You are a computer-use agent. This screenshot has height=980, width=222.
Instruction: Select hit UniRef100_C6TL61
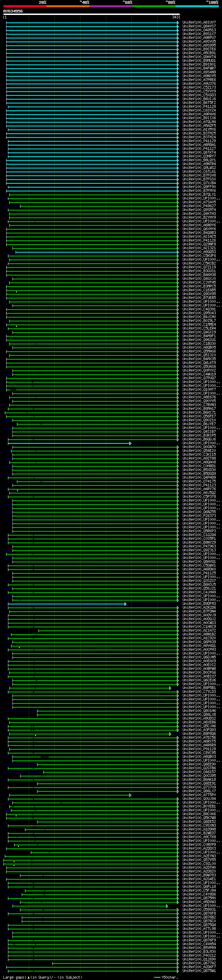point(199,172)
